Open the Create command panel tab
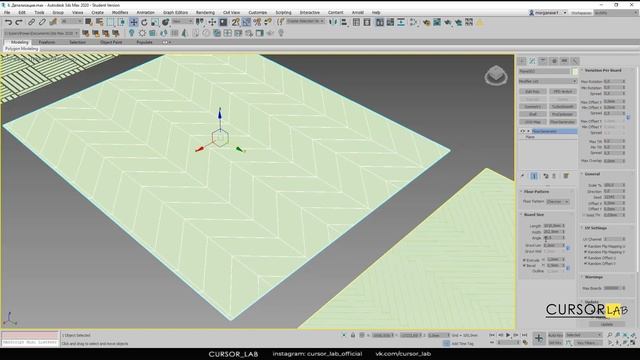The image size is (640, 360). pos(522,61)
